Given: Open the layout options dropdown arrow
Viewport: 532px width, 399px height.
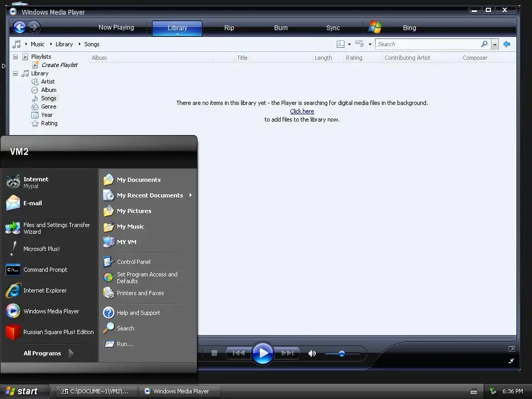Looking at the screenshot, I should (349, 45).
